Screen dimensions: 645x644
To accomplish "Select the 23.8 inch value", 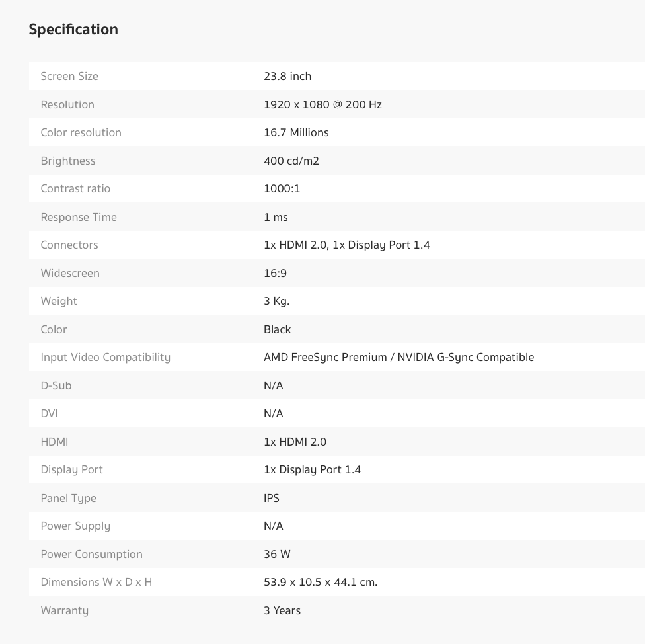I will (287, 76).
